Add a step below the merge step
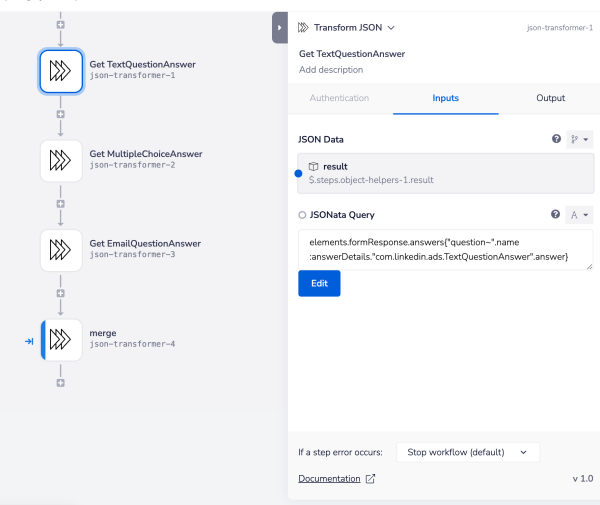Viewport: 600px width, 505px height. (61, 382)
